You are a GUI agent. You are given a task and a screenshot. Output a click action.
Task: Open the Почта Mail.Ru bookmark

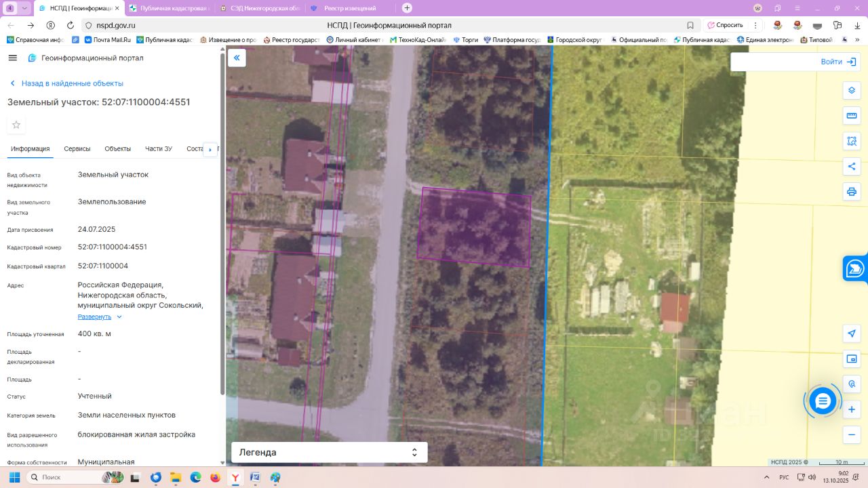[108, 40]
